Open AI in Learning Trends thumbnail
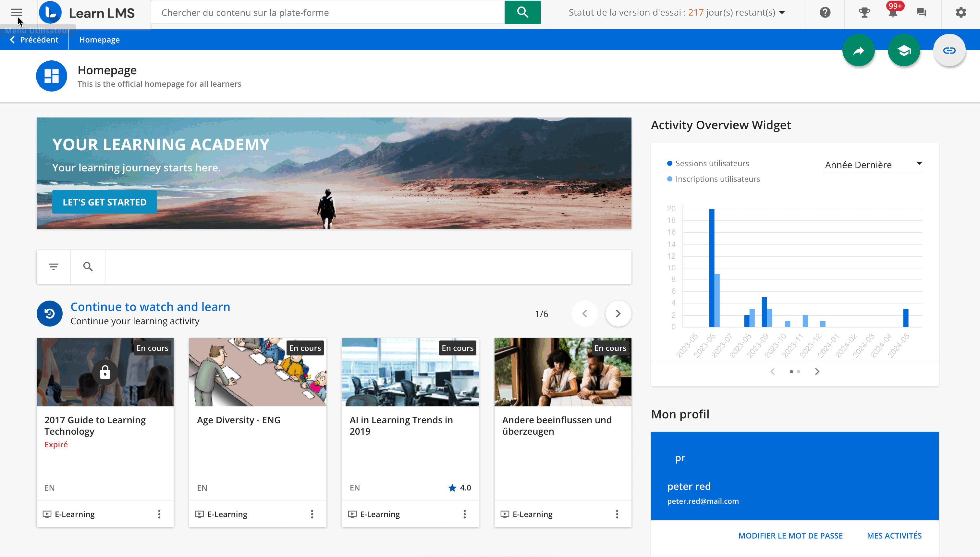Screen dimensions: 980x557 pyautogui.click(x=410, y=372)
